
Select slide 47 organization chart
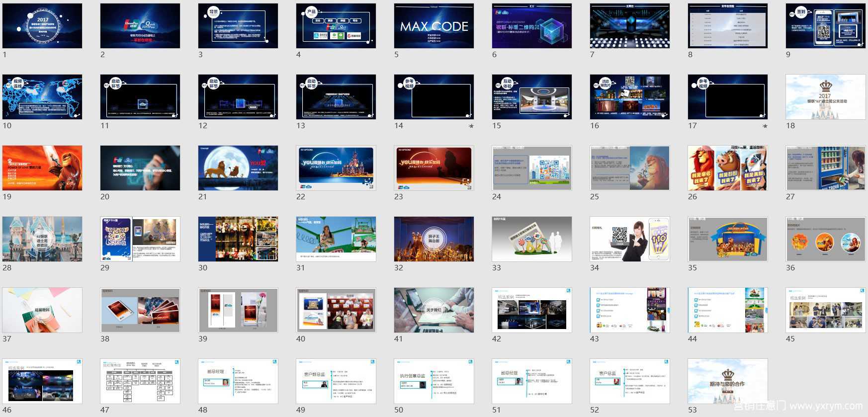(x=140, y=381)
